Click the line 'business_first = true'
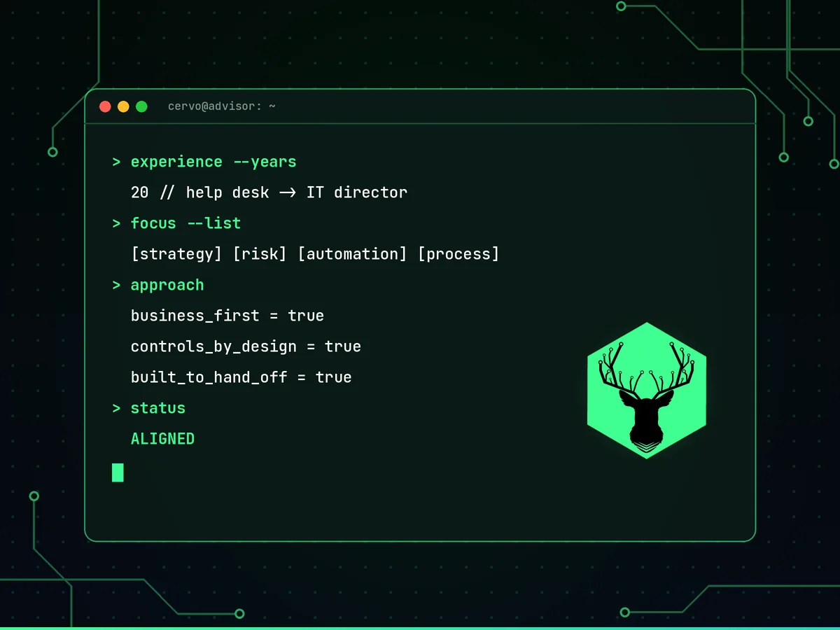 click(227, 316)
